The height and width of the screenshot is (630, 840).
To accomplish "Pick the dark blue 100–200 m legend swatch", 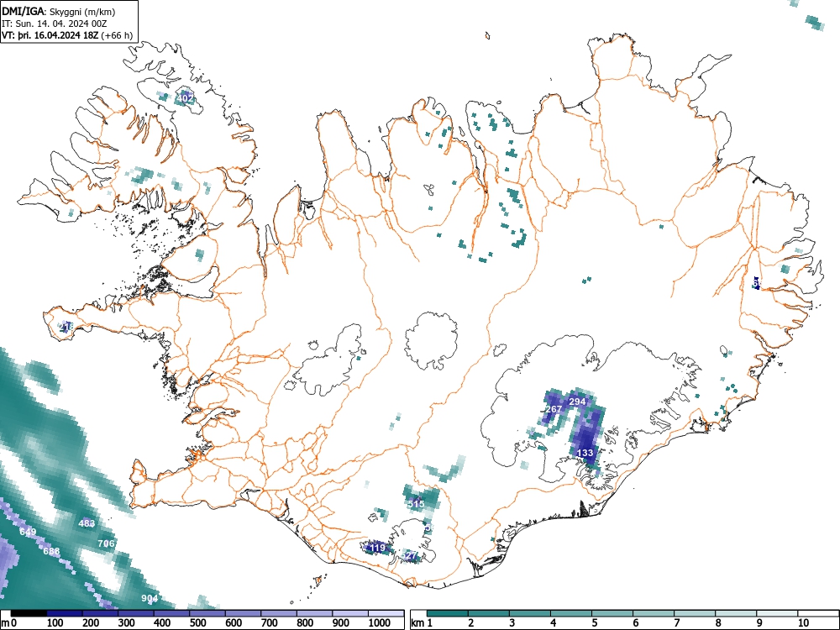I will 65,613.
